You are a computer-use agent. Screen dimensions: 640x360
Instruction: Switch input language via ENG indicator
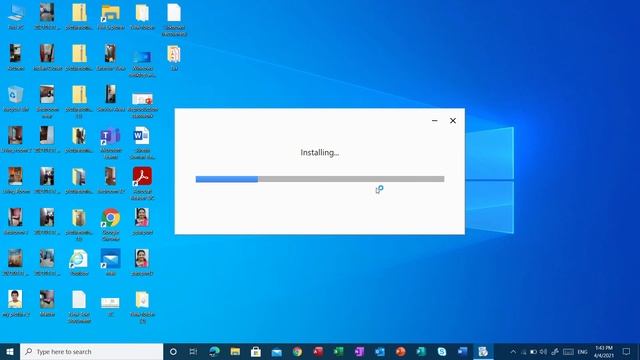point(582,352)
